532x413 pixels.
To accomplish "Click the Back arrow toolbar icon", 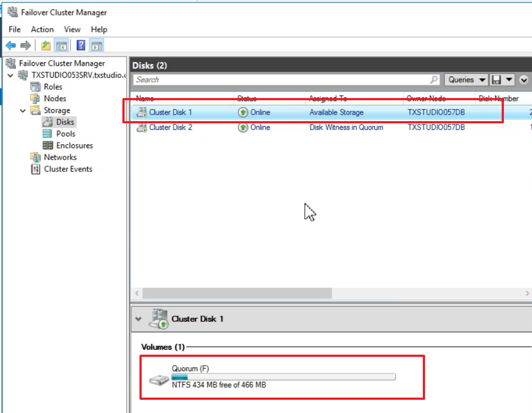I will tap(11, 45).
